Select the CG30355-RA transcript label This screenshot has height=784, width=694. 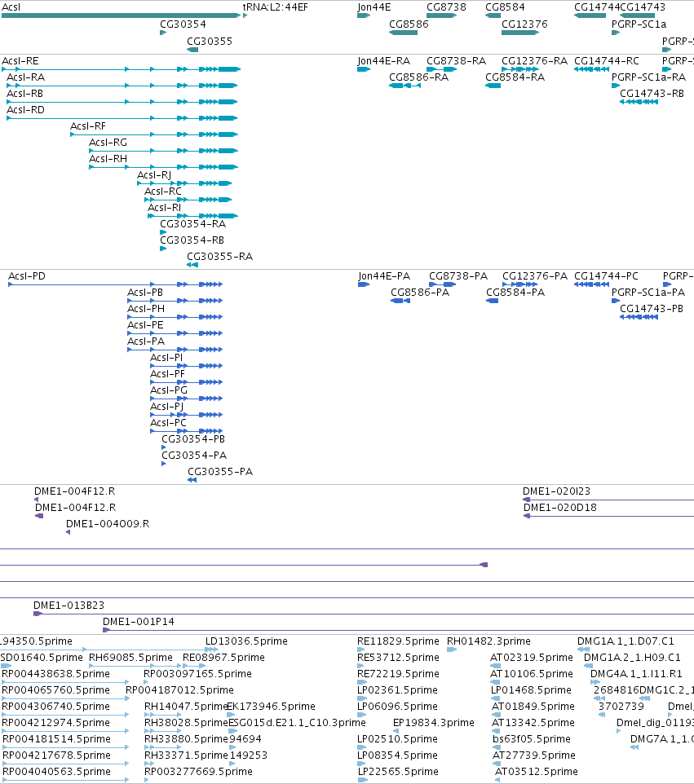click(219, 257)
